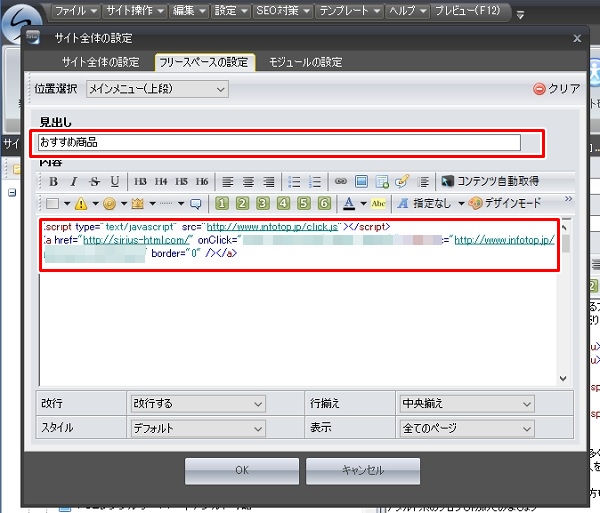This screenshot has height=513, width=600.
Task: Click the 見出し input field
Action: 279,142
